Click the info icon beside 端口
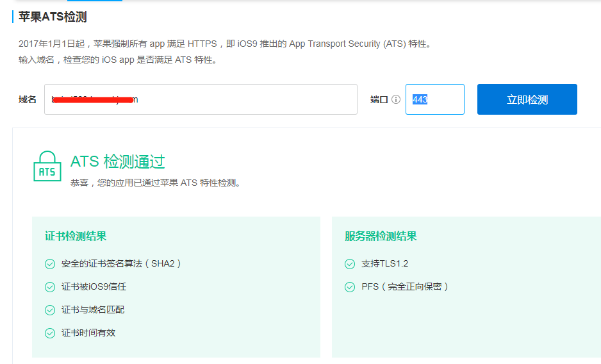Screen dimensions: 601x364 396,99
